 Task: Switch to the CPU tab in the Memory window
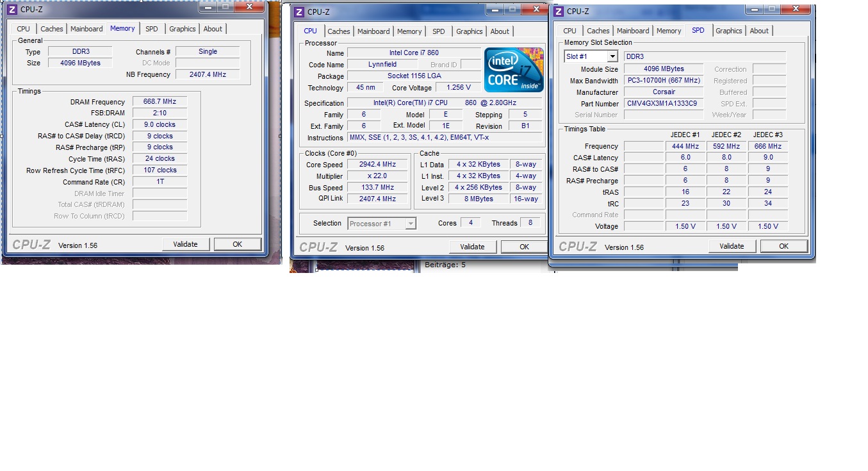pyautogui.click(x=23, y=29)
